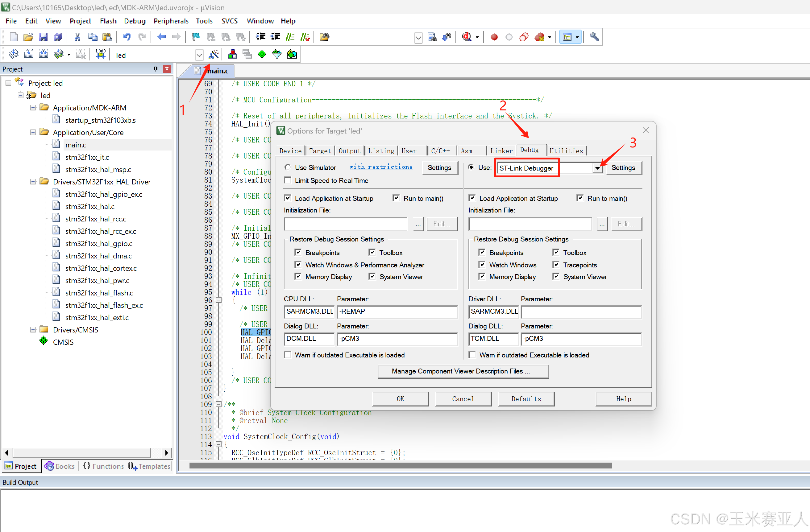
Task: Click Manage Component Viewer Description Files button
Action: pos(463,371)
